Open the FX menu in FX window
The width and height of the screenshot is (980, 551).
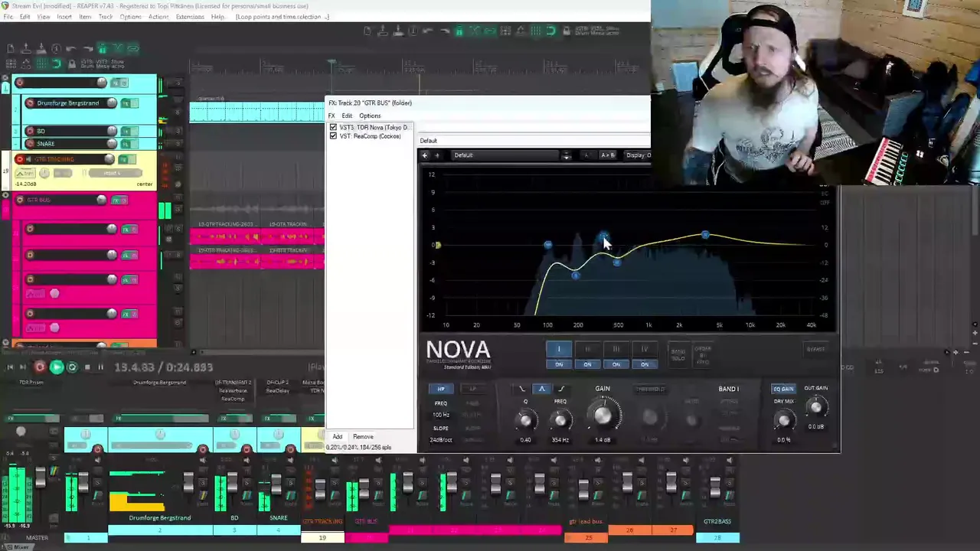332,116
